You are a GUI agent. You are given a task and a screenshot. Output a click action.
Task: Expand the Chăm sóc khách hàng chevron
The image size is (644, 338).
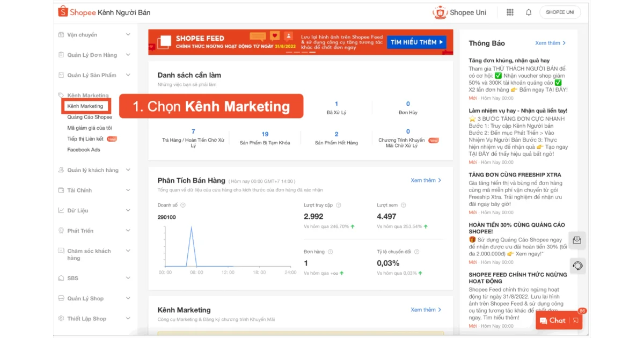[x=128, y=251]
